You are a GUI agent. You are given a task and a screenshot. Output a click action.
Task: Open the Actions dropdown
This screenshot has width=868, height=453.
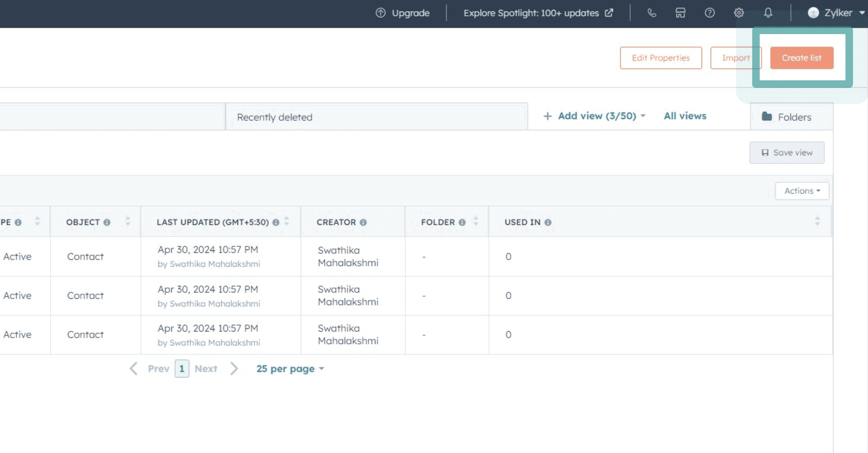(x=802, y=191)
